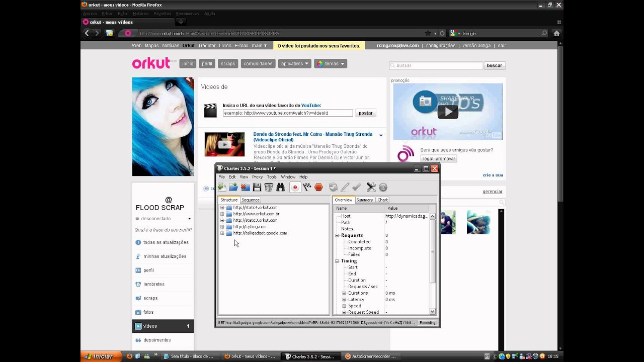The image size is (644, 362).
Task: Open the File menu in Charles
Action: pos(221,177)
